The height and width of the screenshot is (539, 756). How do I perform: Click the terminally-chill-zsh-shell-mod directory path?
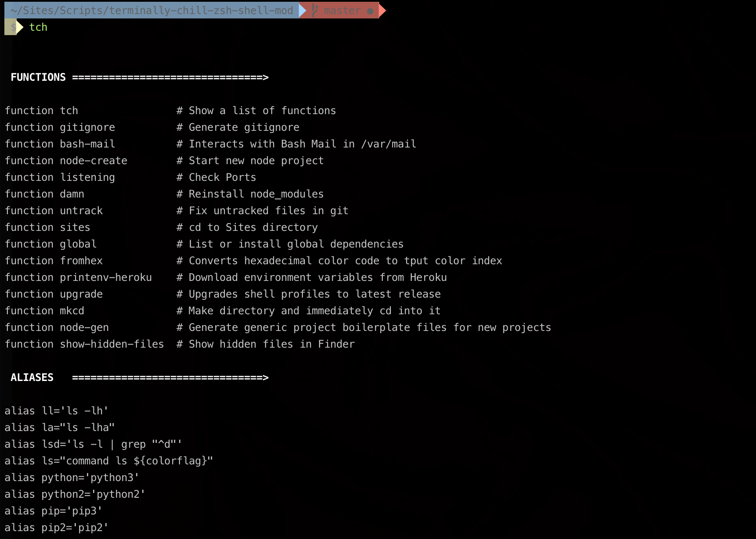pyautogui.click(x=151, y=11)
